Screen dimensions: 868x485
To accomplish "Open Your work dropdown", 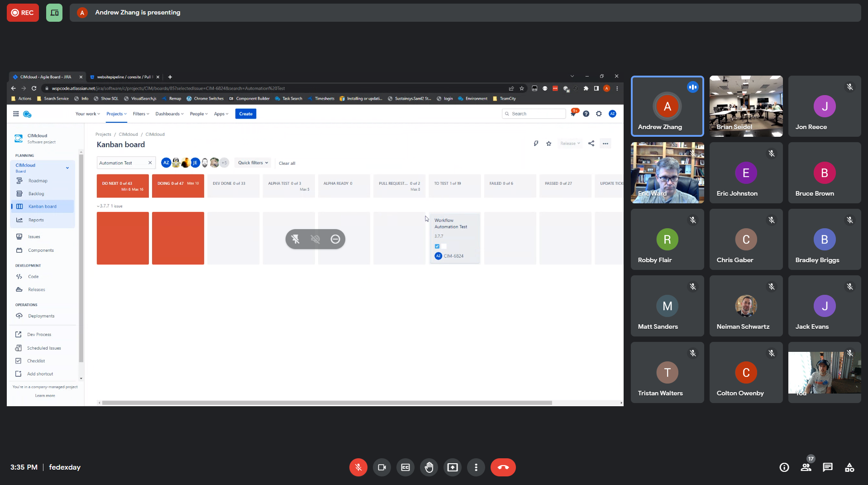I will tap(87, 114).
